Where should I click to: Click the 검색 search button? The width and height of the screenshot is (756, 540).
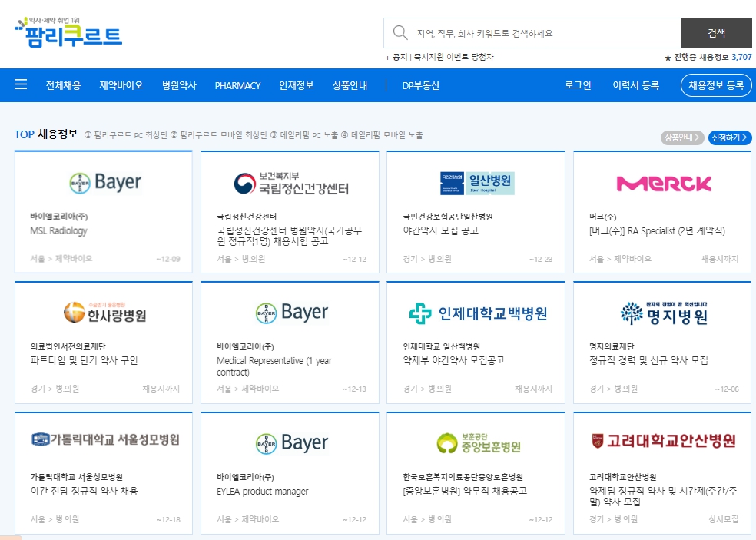[717, 33]
